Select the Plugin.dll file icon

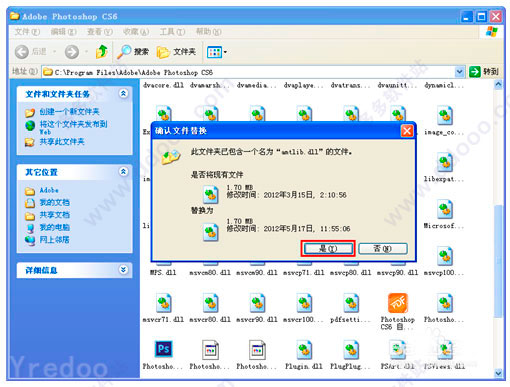coord(304,350)
